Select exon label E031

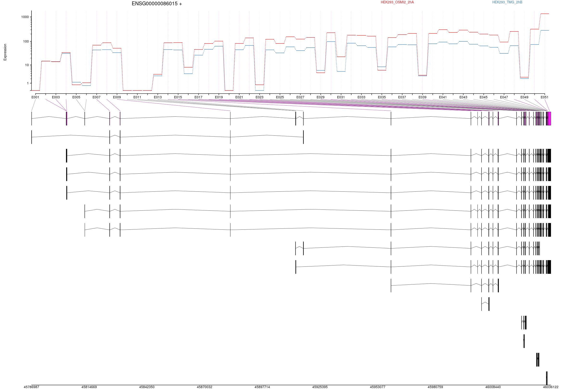pos(341,97)
